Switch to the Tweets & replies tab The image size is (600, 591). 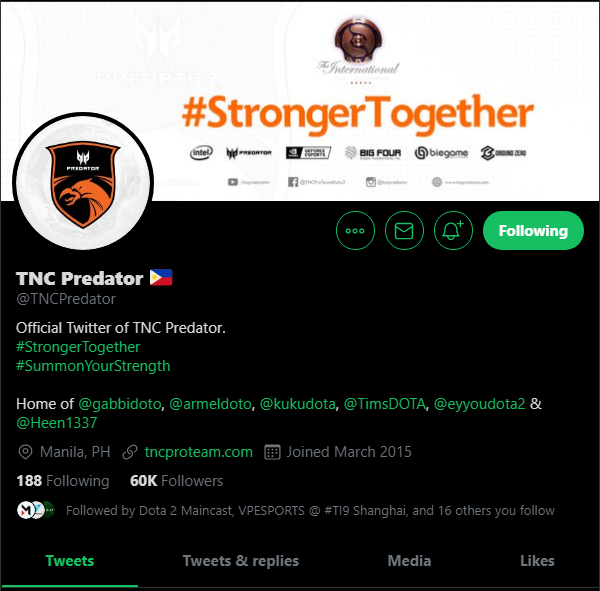[241, 561]
